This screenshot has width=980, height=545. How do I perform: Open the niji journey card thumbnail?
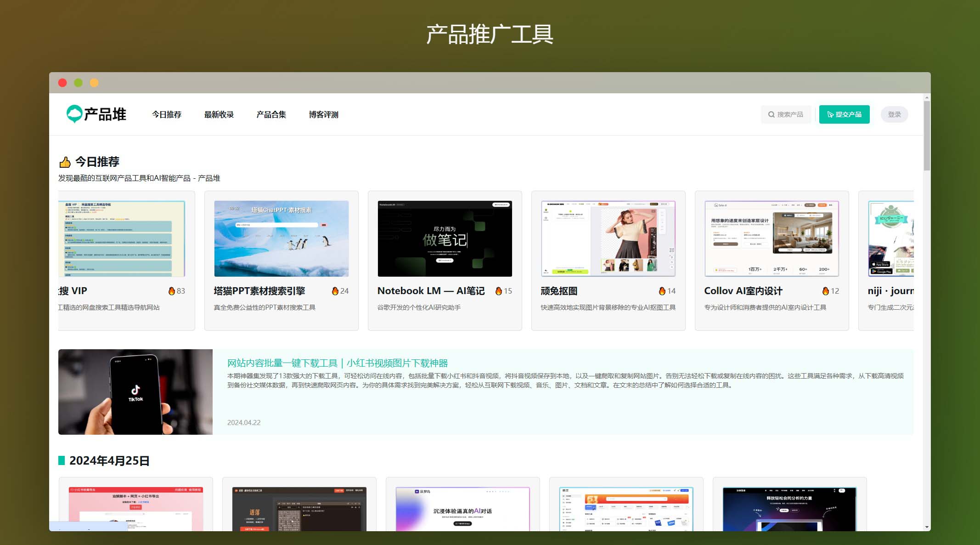click(x=891, y=238)
